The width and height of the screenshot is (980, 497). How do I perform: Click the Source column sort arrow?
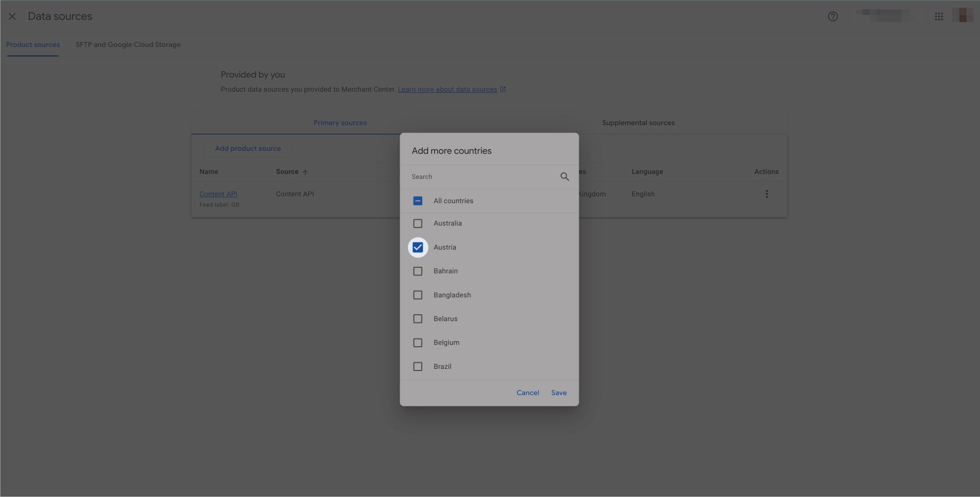305,172
